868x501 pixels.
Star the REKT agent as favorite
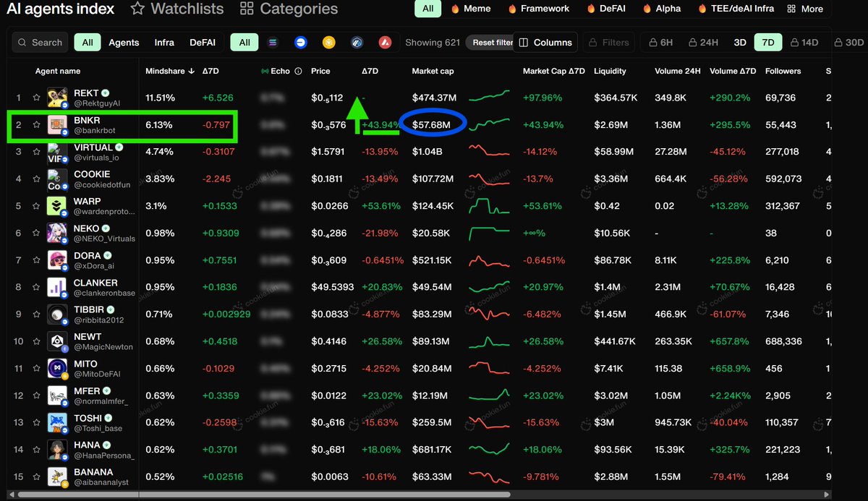(36, 98)
